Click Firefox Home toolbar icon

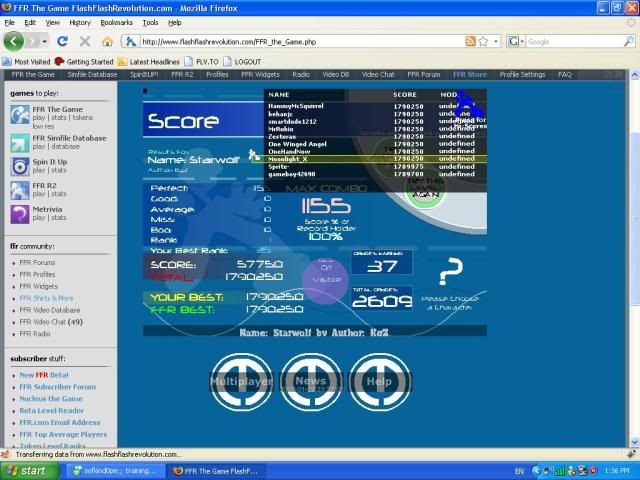[x=107, y=42]
